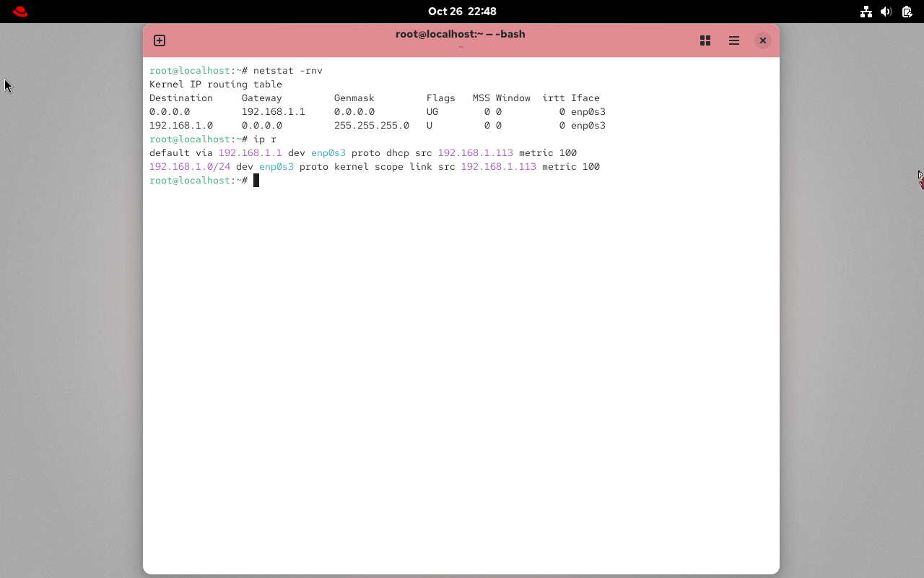Click the 192.168.1.0/24 network text
The width and height of the screenshot is (924, 578).
[x=189, y=166]
